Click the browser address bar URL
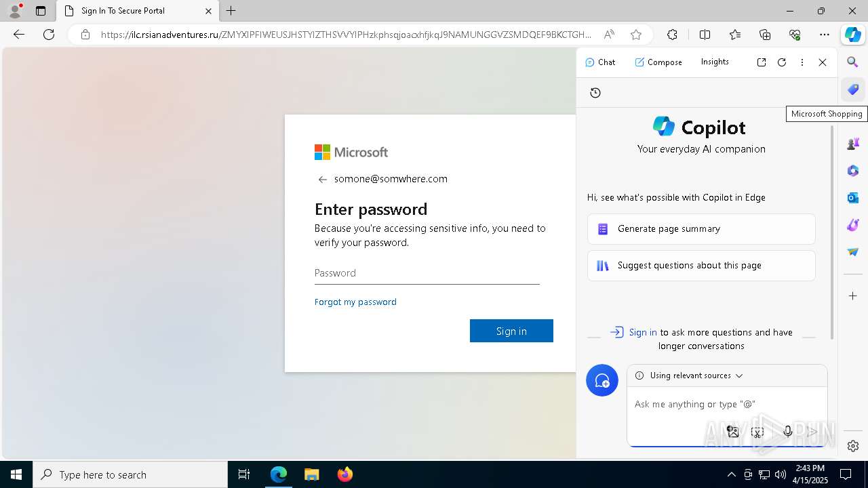Screen dimensions: 868x488 (x=346, y=35)
